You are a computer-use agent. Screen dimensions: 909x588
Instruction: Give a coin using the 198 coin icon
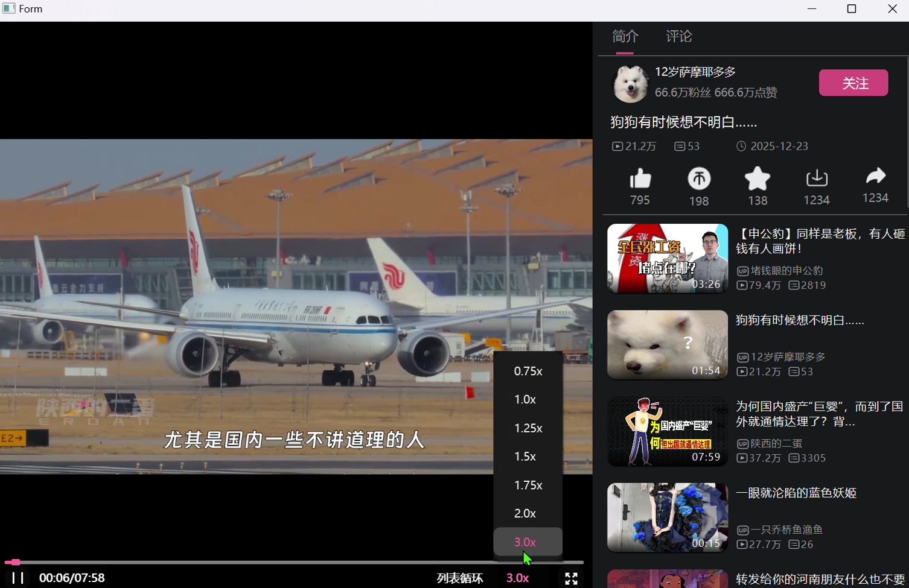click(699, 179)
